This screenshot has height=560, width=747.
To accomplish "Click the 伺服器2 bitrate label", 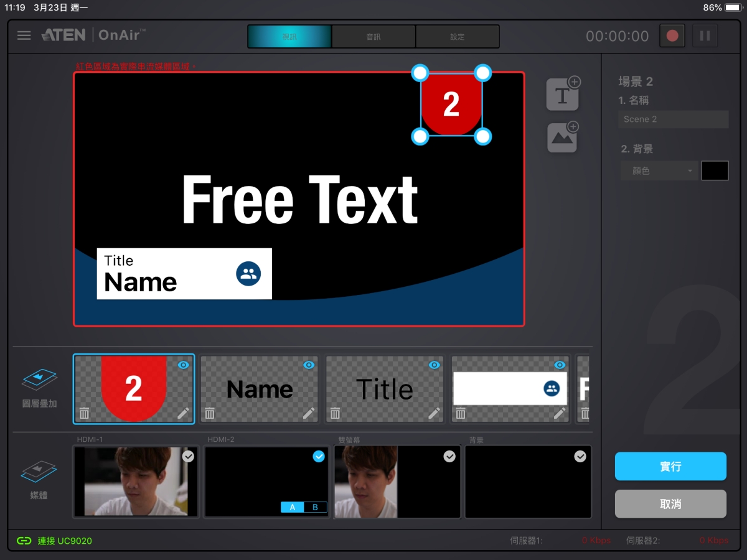I will 643,541.
